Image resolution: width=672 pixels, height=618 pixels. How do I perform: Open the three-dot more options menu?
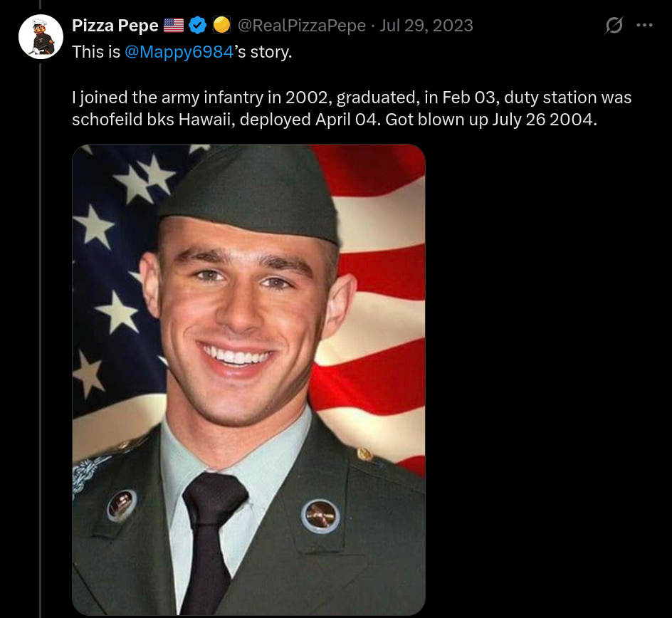[x=644, y=26]
